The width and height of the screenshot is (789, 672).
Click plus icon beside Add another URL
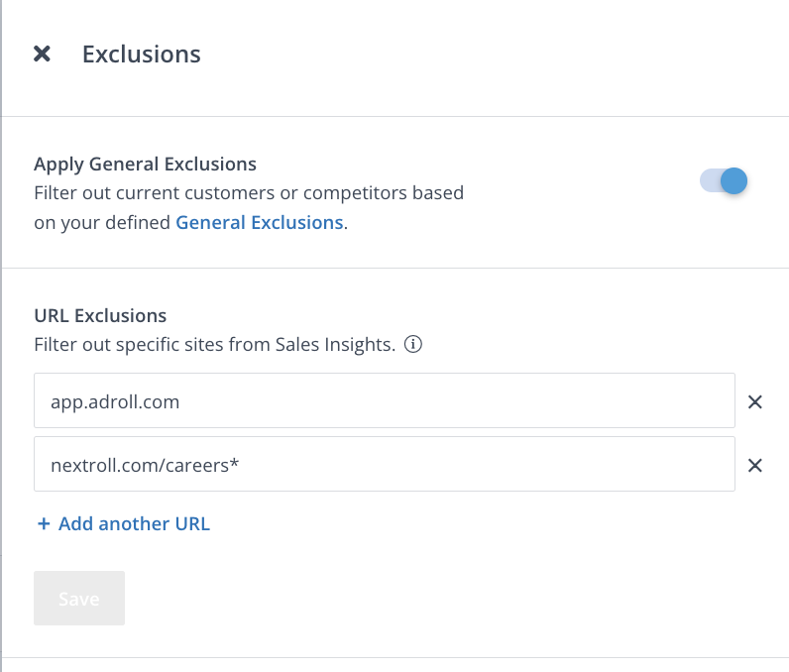pos(44,523)
